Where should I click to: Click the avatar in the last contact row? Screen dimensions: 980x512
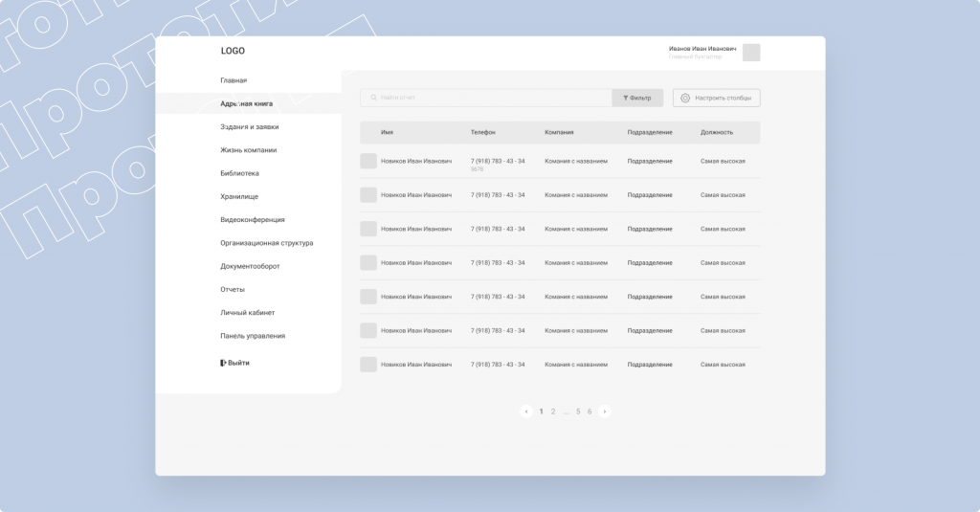tap(368, 365)
